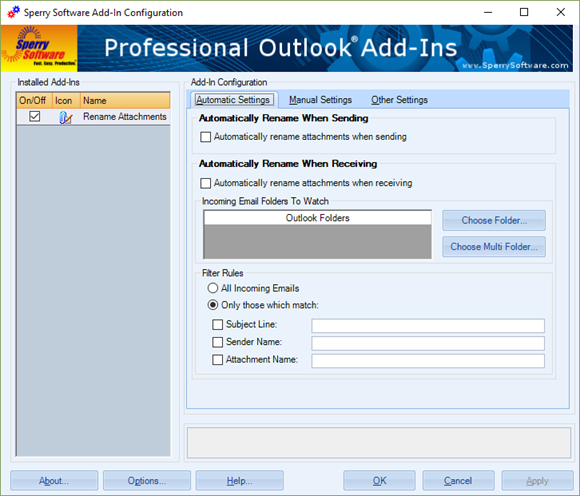Click the Choose Folder... button
The width and height of the screenshot is (580, 496).
coord(494,220)
